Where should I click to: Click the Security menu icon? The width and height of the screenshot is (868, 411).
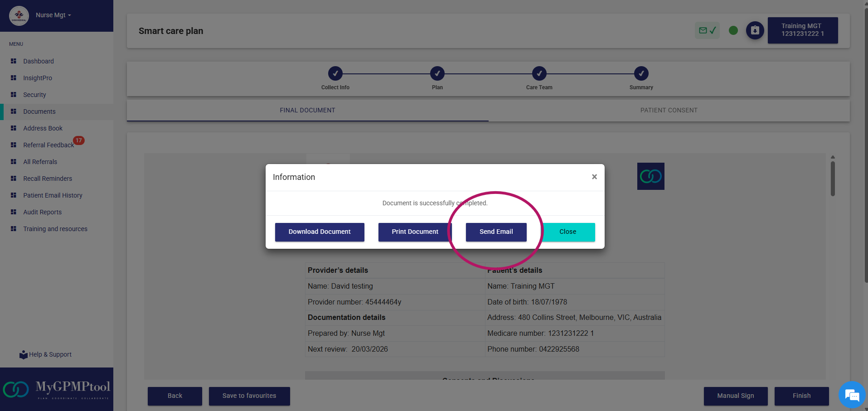click(x=13, y=95)
